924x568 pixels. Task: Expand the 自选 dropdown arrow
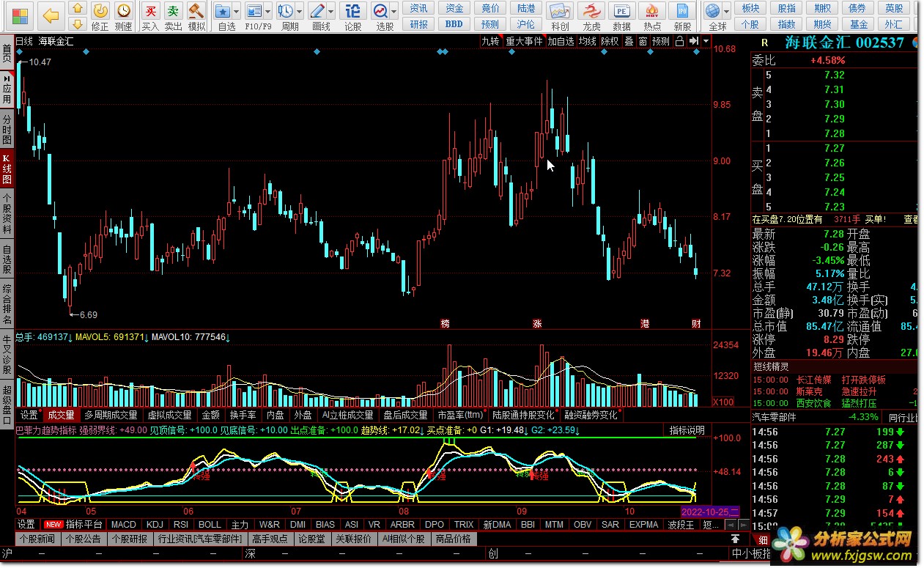tap(237, 12)
